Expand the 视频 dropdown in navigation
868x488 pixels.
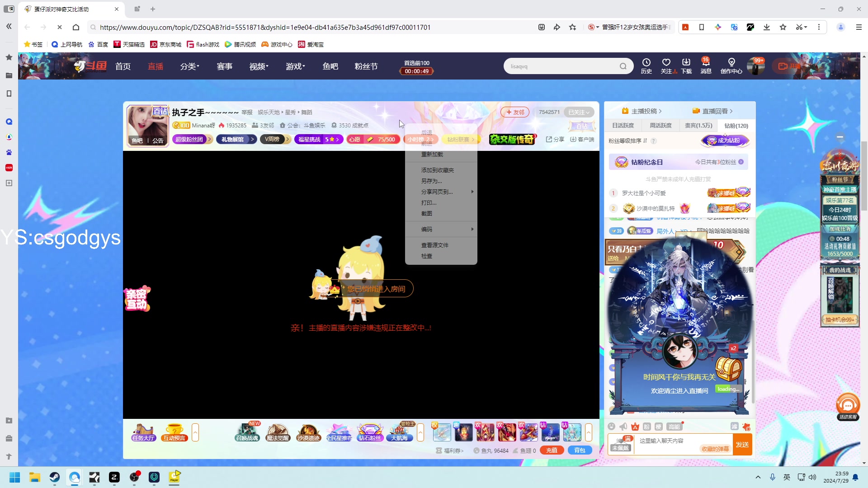pos(259,66)
